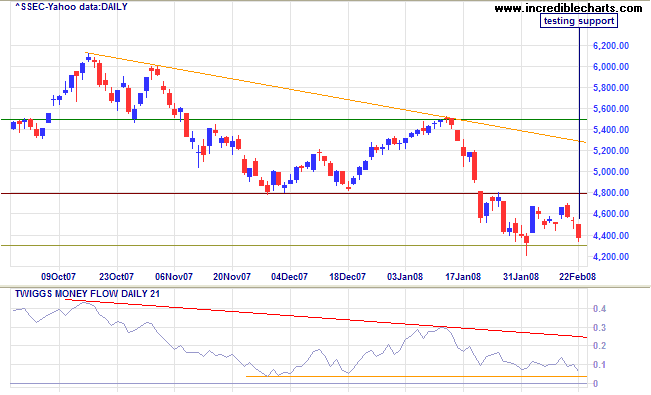Screen dimensions: 651x395
Task: Select the 6,000.00 price axis label
Action: (611, 67)
